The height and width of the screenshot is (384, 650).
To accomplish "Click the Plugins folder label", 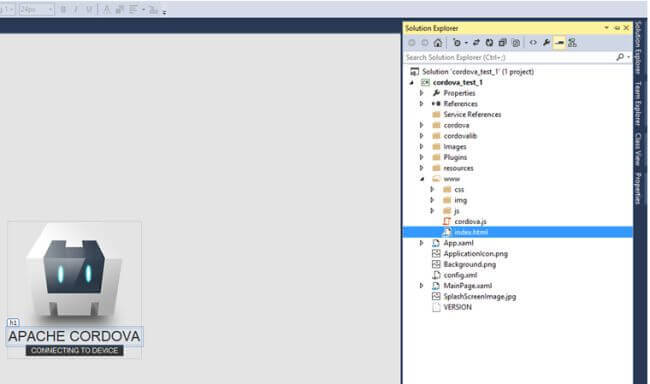I will 455,158.
